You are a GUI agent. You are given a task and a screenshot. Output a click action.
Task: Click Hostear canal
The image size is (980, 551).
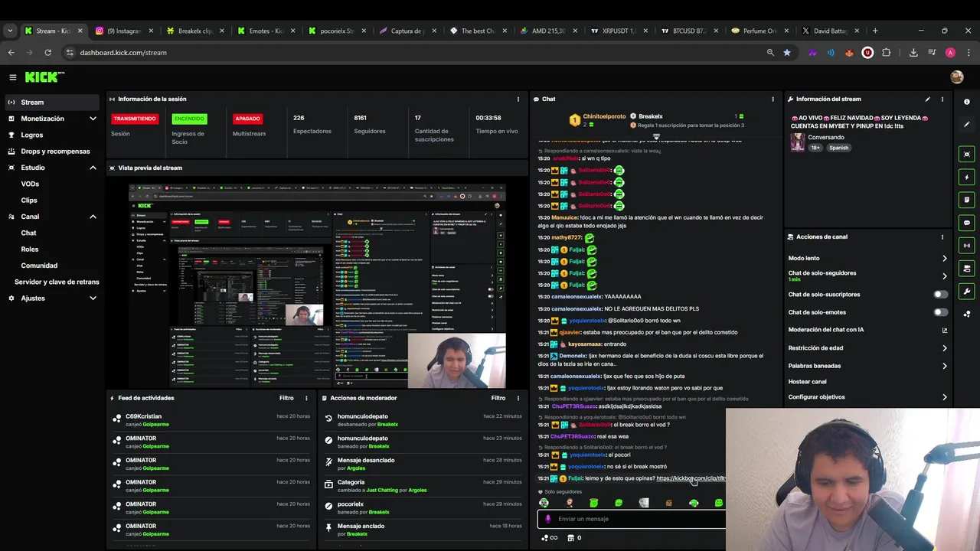[807, 382]
